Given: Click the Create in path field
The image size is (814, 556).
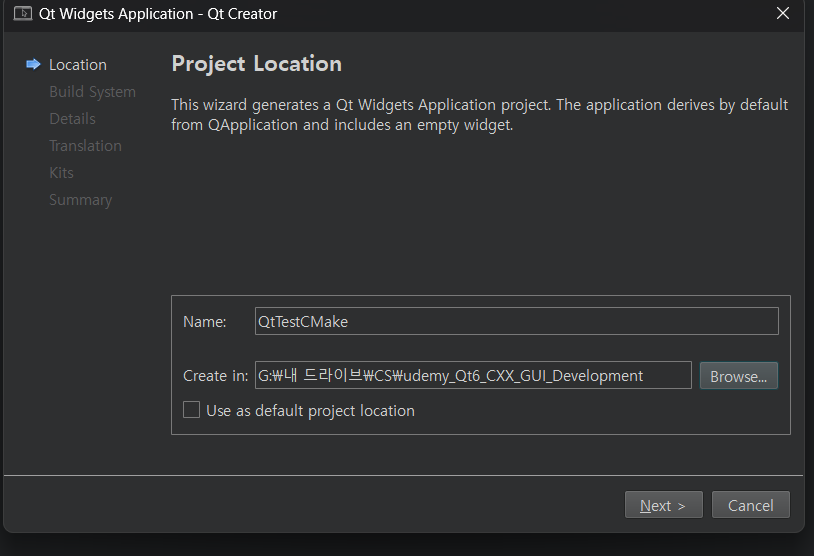Looking at the screenshot, I should [473, 375].
